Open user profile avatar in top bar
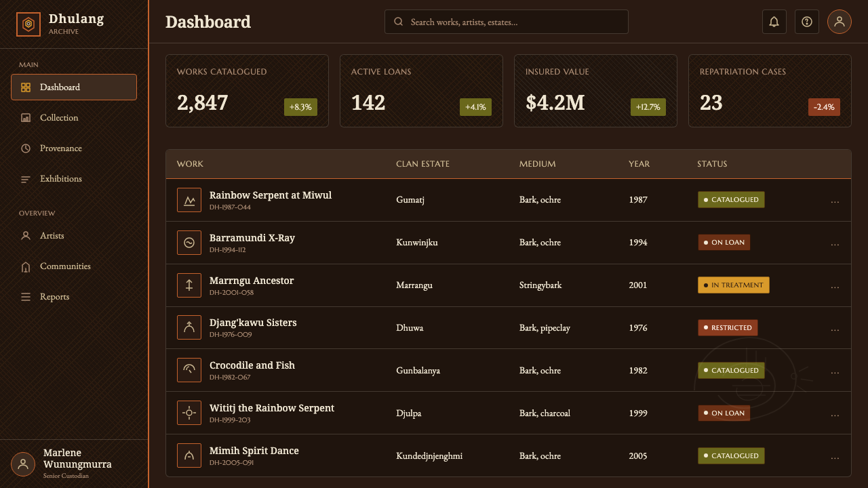 click(840, 22)
